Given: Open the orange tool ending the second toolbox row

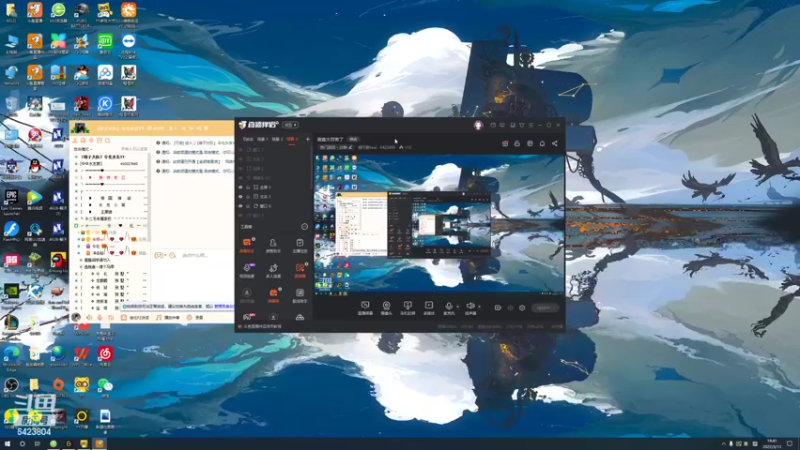Looking at the screenshot, I should (x=299, y=270).
